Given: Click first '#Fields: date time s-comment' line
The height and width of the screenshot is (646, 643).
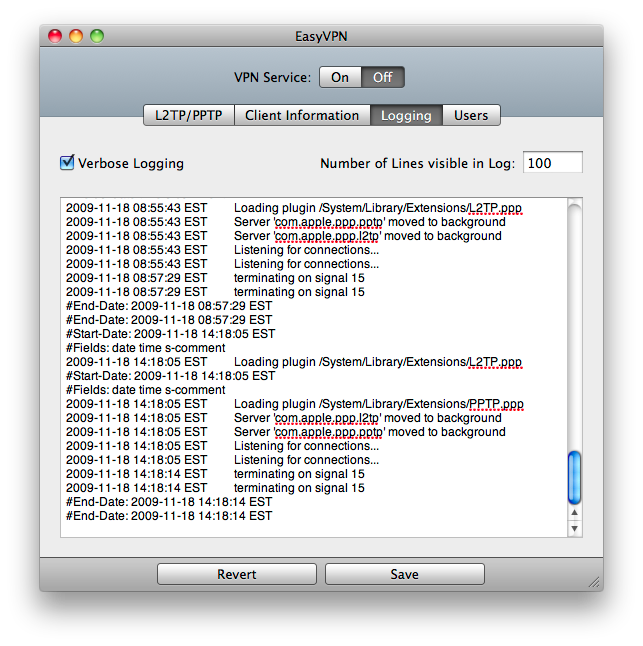Looking at the screenshot, I should 146,348.
